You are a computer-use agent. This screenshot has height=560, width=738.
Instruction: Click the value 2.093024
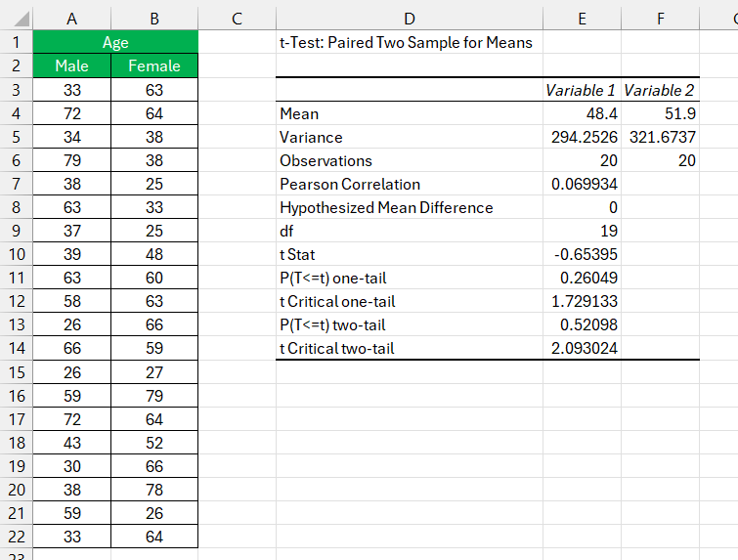click(x=583, y=349)
